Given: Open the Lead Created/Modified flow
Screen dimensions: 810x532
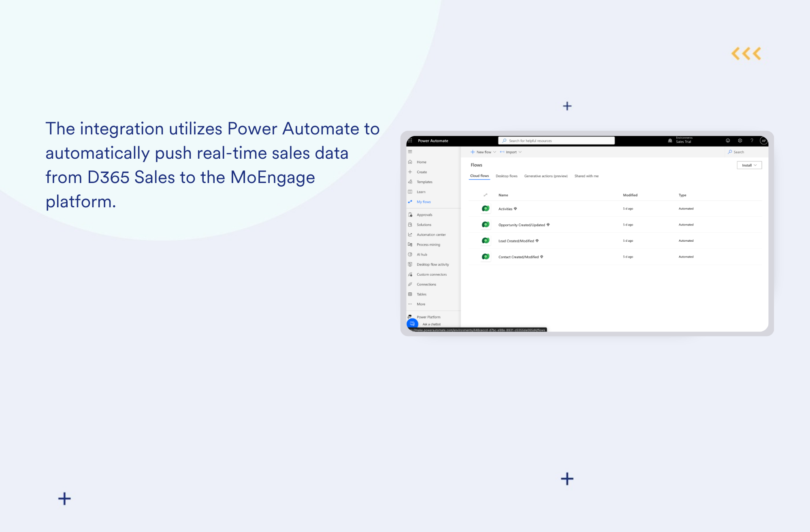Looking at the screenshot, I should point(517,240).
